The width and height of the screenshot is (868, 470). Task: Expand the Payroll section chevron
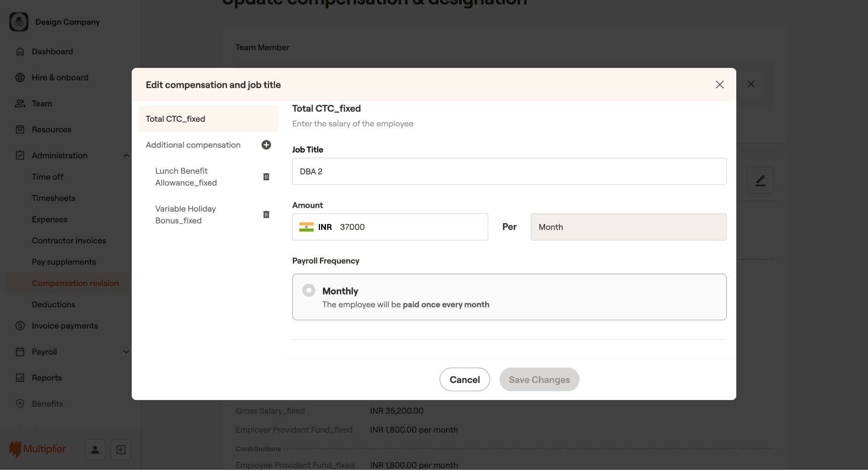point(126,352)
